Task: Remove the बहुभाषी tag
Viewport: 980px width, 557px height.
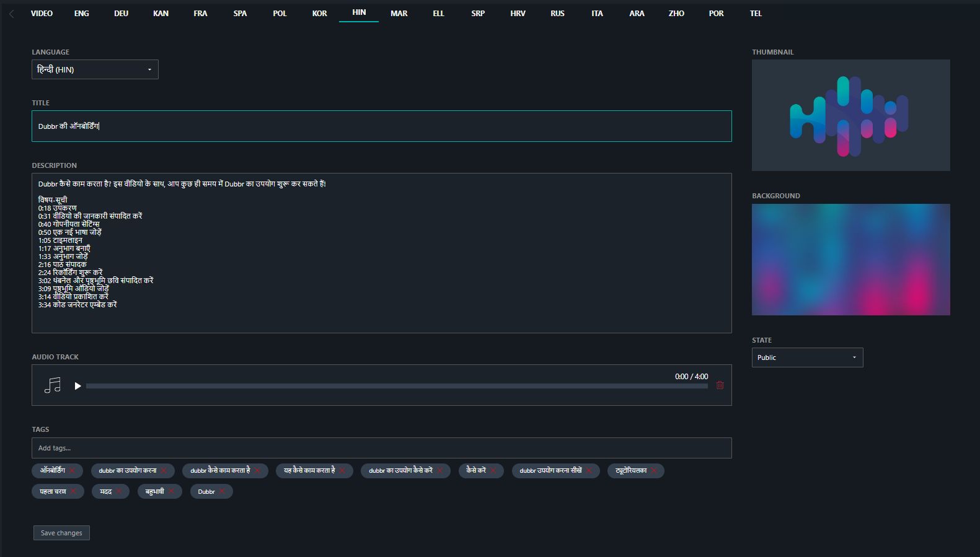Action: pos(171,491)
